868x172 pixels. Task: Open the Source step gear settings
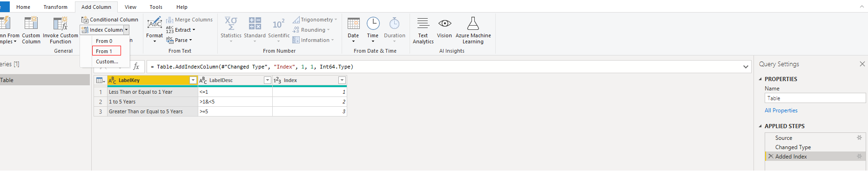(859, 138)
